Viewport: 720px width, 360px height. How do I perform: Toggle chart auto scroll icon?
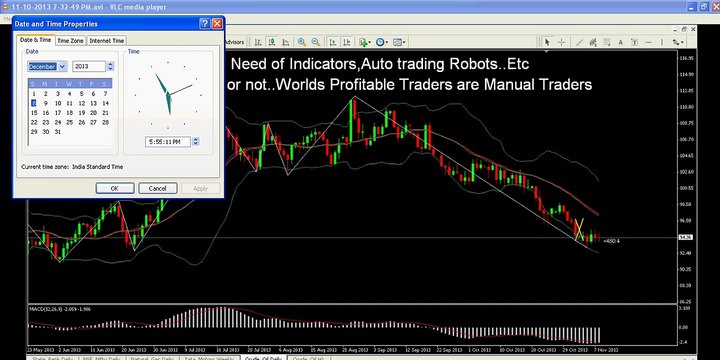click(x=332, y=42)
